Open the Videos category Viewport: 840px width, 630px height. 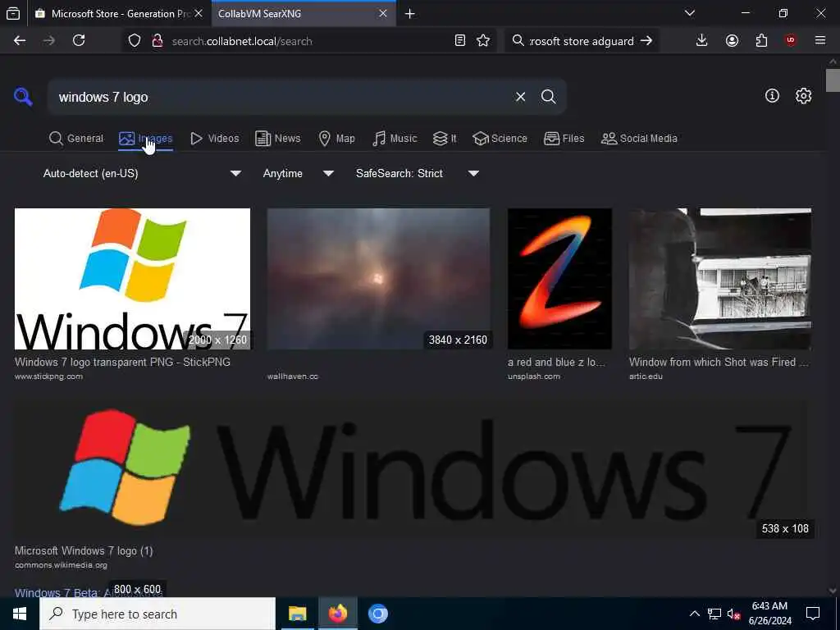point(215,139)
